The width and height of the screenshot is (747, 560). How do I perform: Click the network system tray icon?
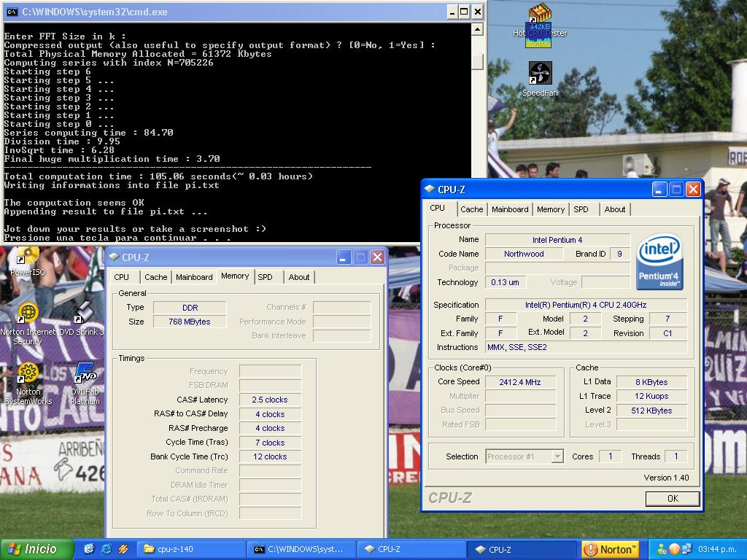click(686, 549)
